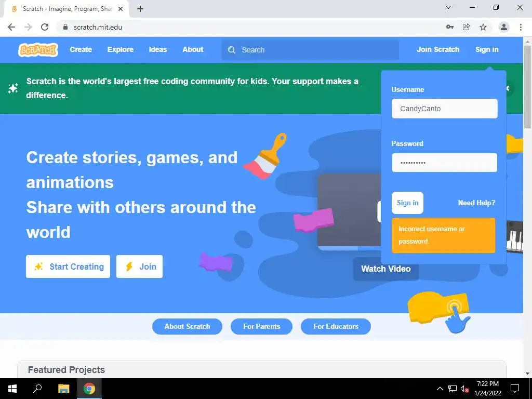Click the scrollbar down arrow
The width and height of the screenshot is (532, 399).
(527, 373)
